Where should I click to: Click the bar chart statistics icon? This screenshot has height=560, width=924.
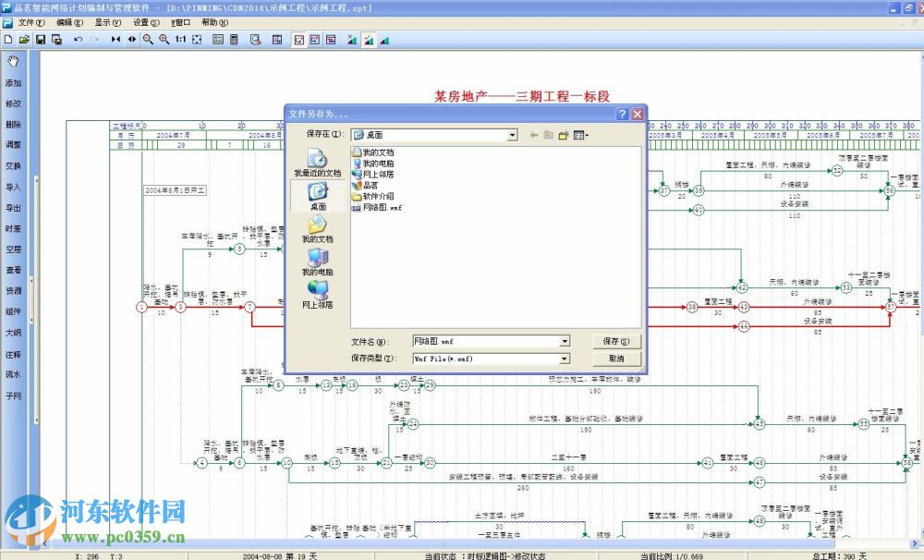[x=383, y=40]
